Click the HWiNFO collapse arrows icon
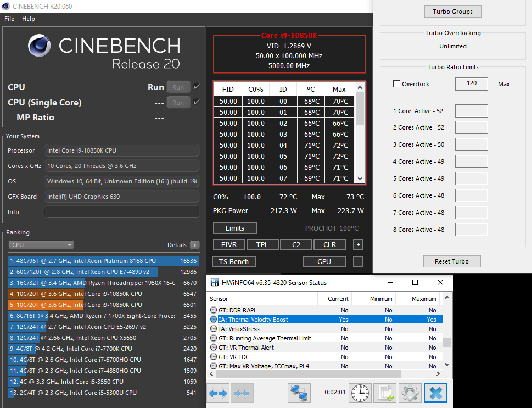Image resolution: width=532 pixels, height=408 pixels. [x=242, y=393]
